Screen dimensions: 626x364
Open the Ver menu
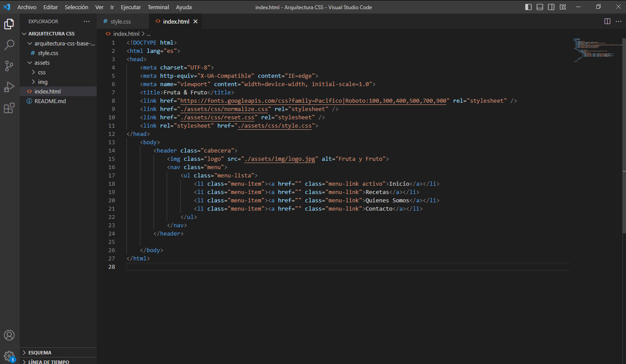(x=99, y=7)
